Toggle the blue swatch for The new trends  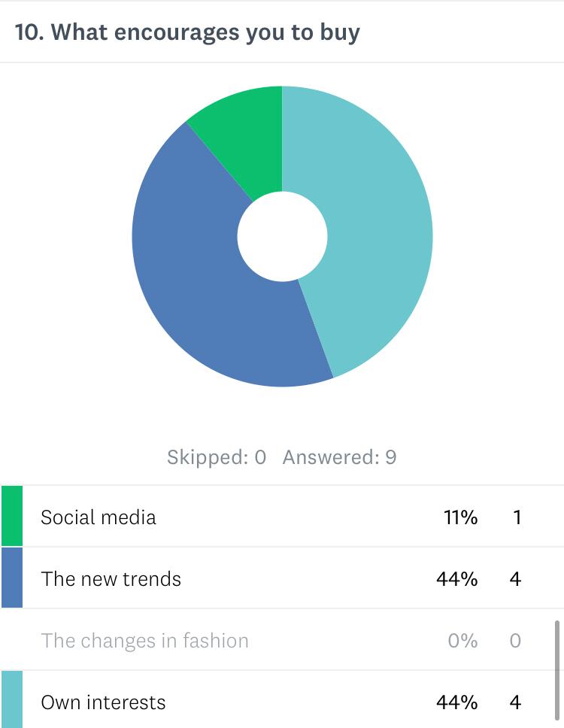click(12, 578)
